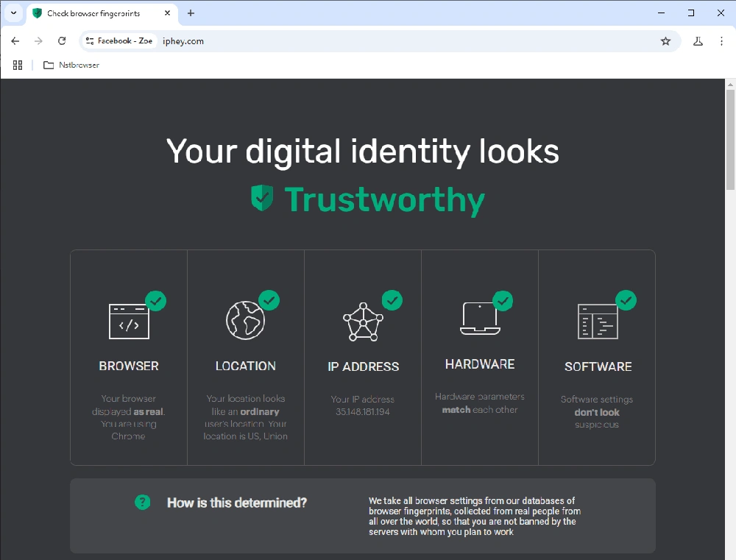Bookmark this page with the star icon
Viewport: 736px width, 560px height.
point(665,41)
